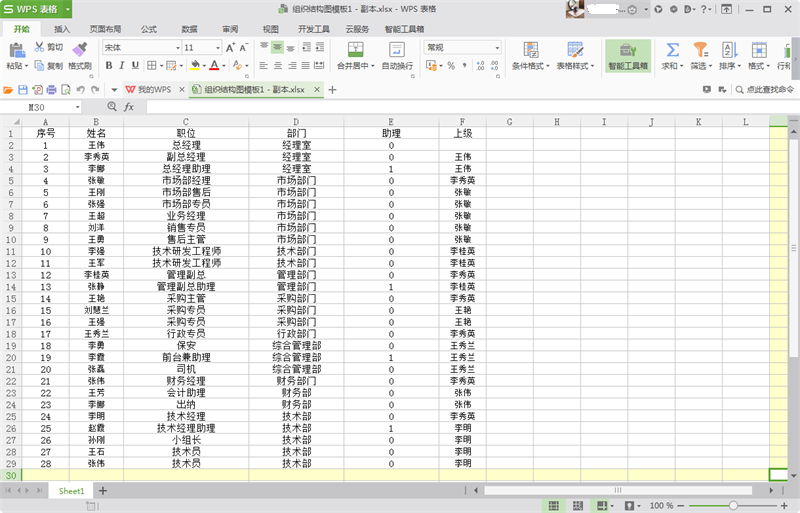Switch to page break preview view
Screen dimensions: 800x513
[x=578, y=505]
